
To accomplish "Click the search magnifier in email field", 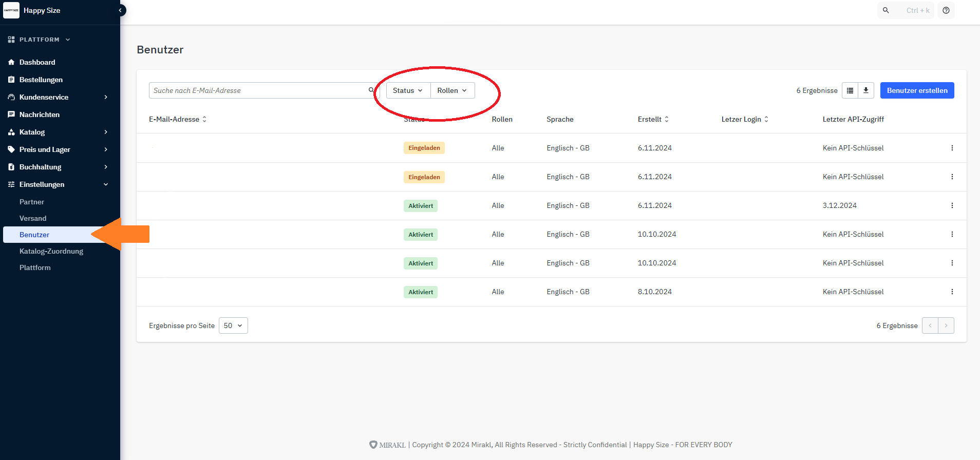I will [x=371, y=90].
